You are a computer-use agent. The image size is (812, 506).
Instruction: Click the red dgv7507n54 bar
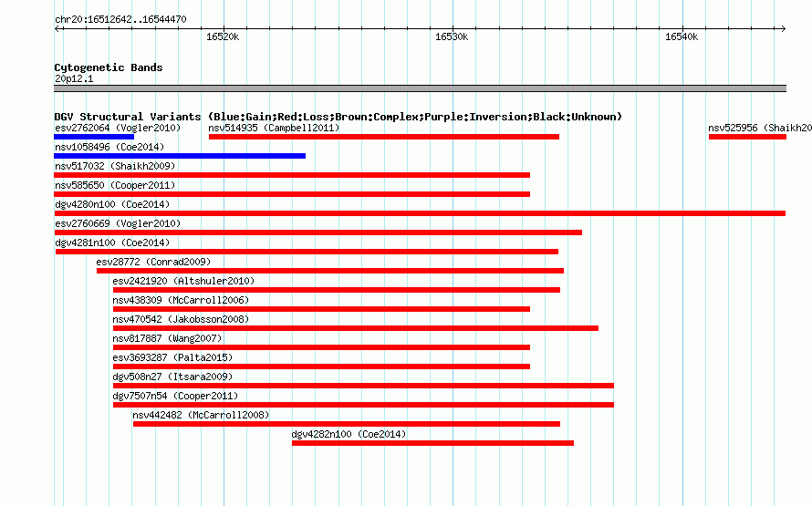coord(363,405)
